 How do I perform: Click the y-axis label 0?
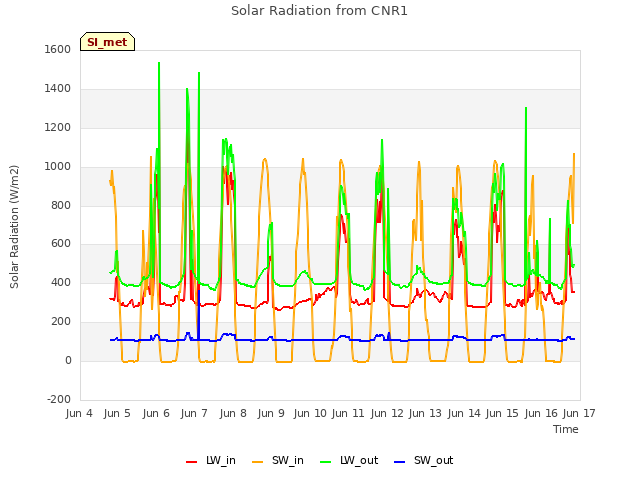68,360
